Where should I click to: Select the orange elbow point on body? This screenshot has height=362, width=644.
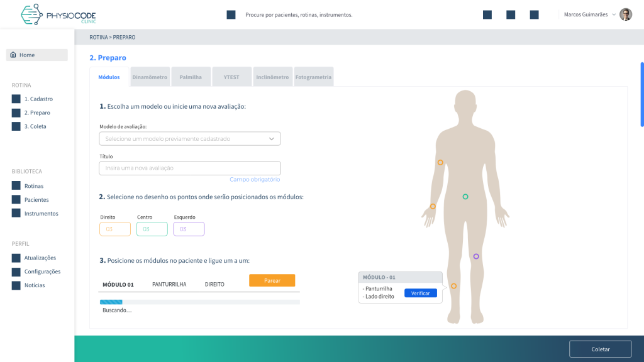[440, 162]
